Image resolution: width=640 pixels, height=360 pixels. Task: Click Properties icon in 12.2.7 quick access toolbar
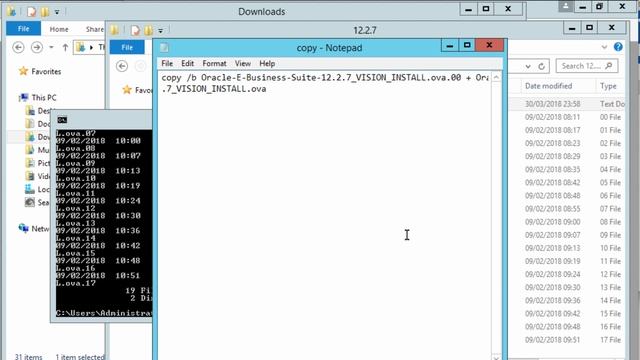coord(135,30)
